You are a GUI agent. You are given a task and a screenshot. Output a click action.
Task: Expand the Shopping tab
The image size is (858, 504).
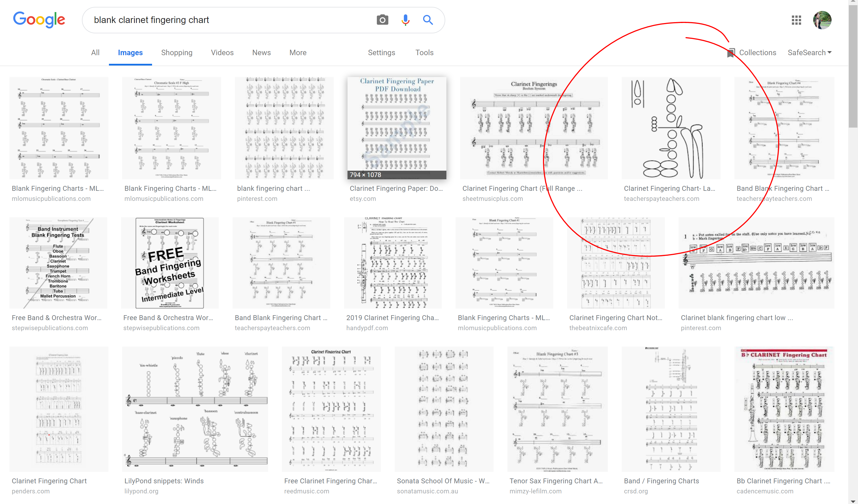coord(176,53)
